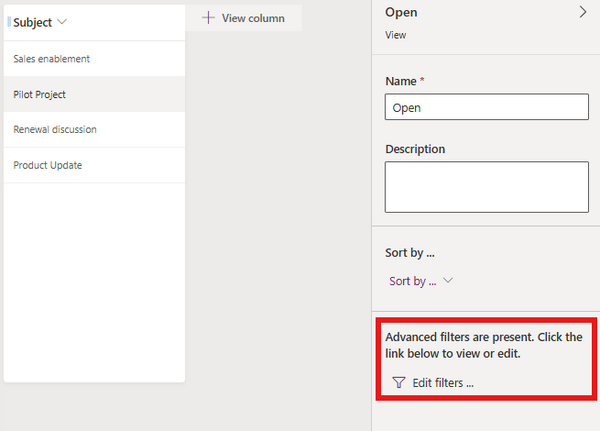600x431 pixels.
Task: Click the Subject column's left edge handle
Action: 9,22
